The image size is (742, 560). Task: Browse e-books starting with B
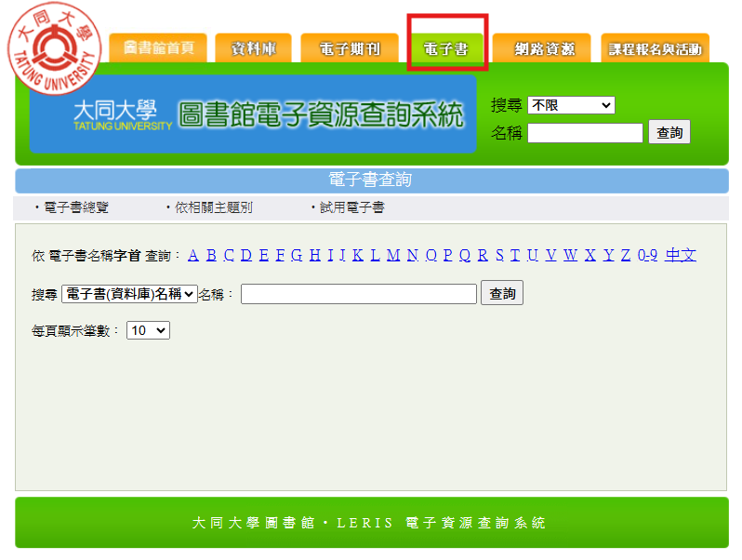211,255
